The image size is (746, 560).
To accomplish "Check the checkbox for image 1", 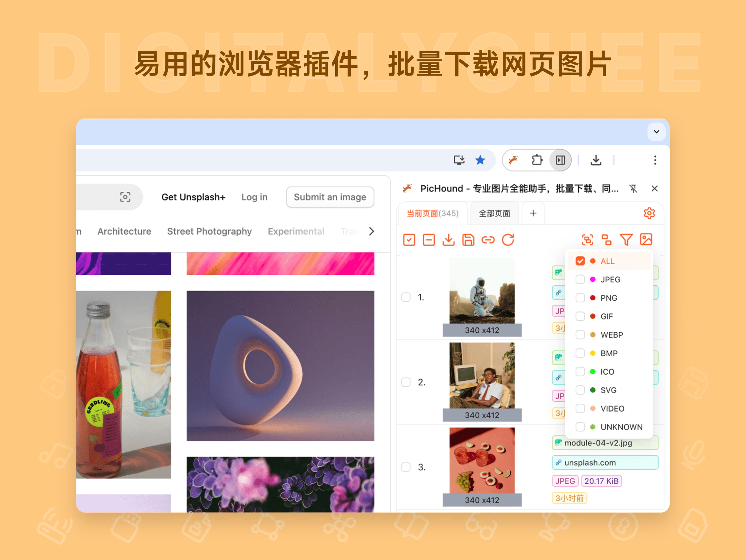I will [406, 297].
